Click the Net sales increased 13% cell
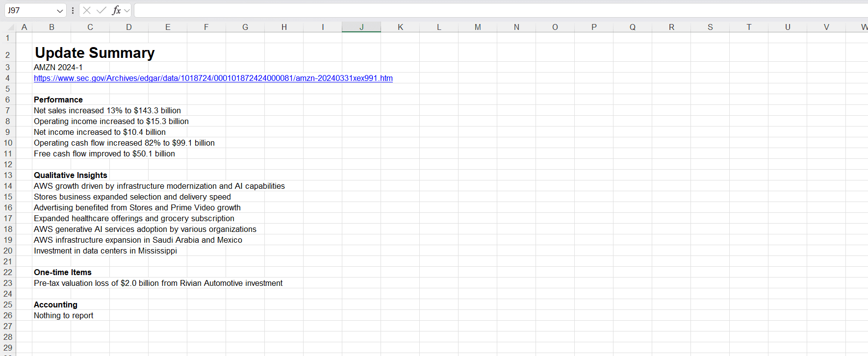Viewport: 868px width, 356px height. pyautogui.click(x=107, y=111)
